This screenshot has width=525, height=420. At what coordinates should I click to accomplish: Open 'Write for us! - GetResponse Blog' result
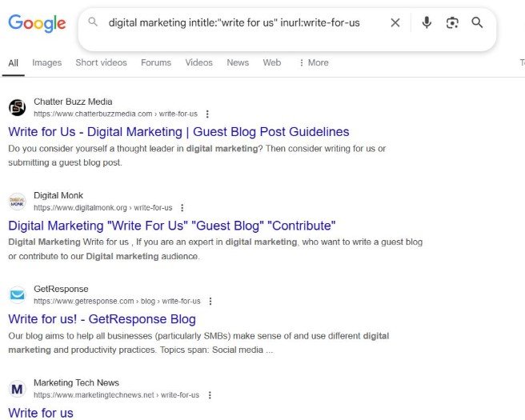pyautogui.click(x=102, y=319)
